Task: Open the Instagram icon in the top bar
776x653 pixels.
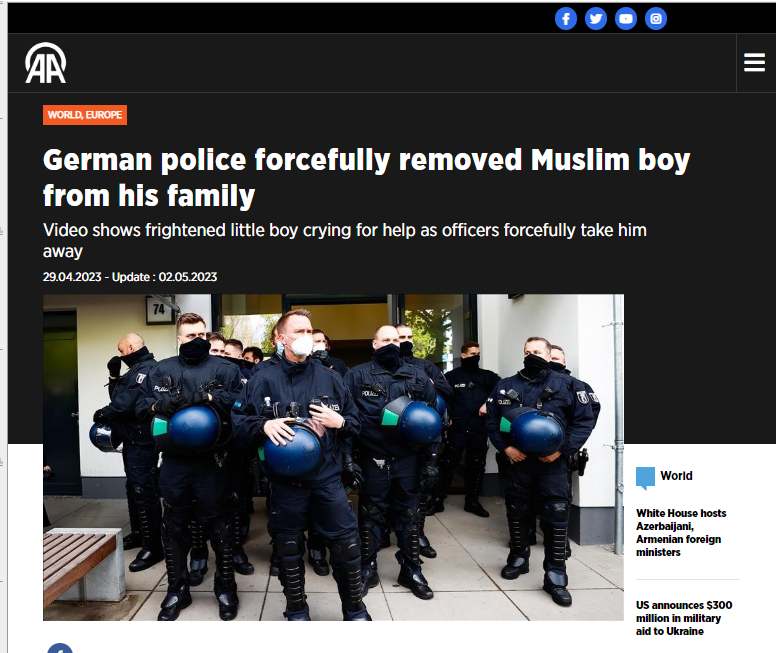Action: coord(656,19)
